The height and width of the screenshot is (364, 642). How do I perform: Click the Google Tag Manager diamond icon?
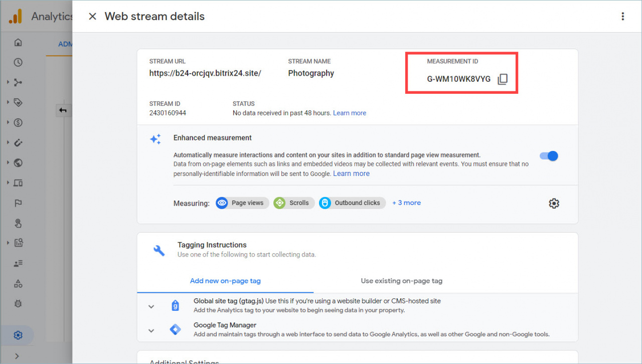(x=175, y=329)
